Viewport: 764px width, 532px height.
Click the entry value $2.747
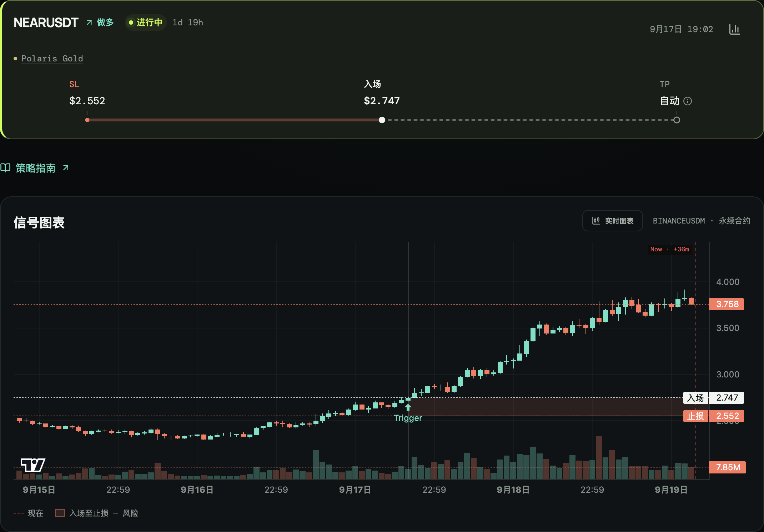[x=382, y=101]
